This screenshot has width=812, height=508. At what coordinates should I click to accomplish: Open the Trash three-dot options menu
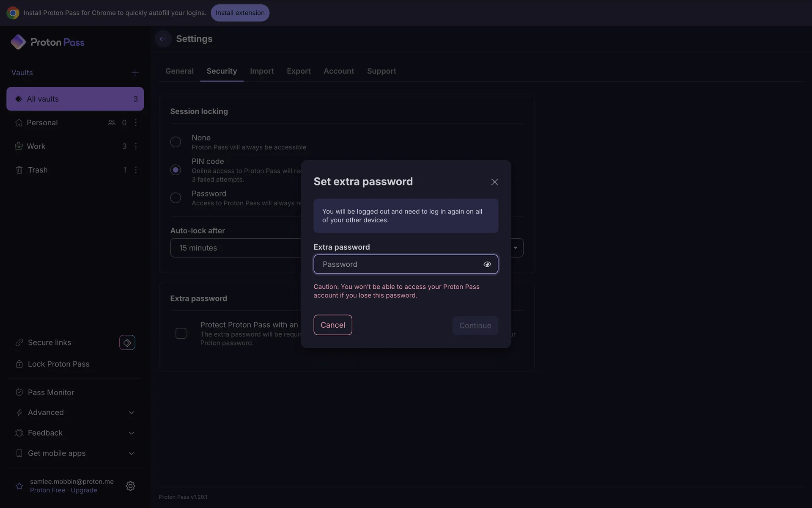click(136, 170)
